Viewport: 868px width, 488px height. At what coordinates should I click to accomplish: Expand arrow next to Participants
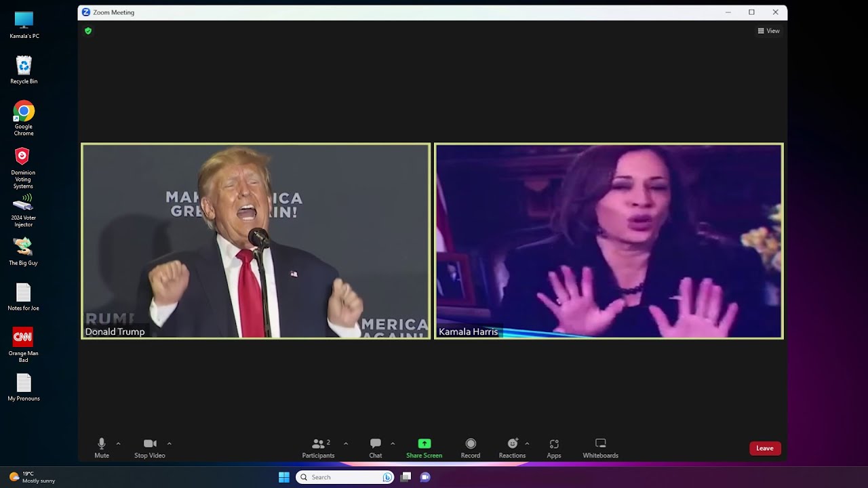pos(346,444)
